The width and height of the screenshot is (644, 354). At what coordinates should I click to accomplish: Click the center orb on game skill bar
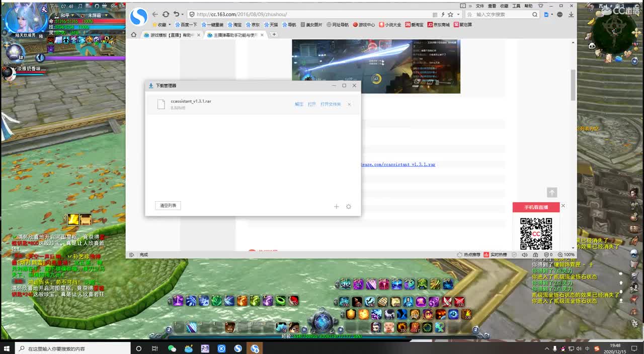322,322
